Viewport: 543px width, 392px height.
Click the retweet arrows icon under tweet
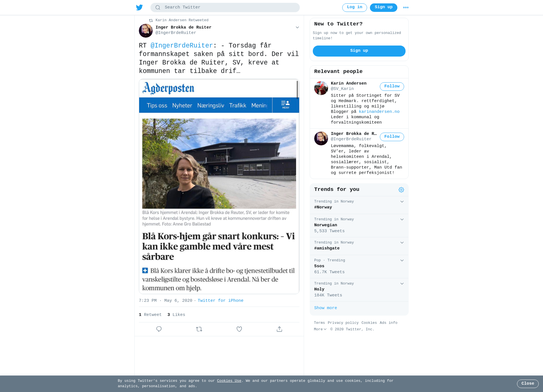[x=199, y=329]
